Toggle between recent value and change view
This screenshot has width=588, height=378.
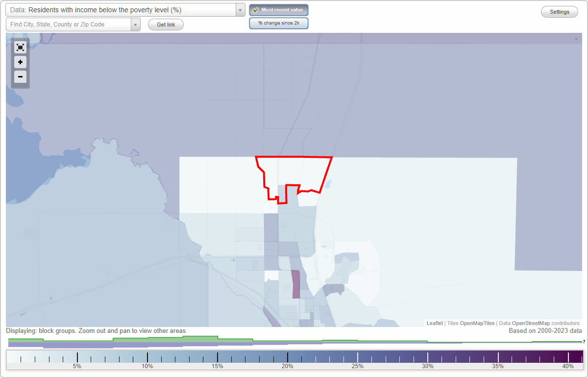(x=279, y=23)
